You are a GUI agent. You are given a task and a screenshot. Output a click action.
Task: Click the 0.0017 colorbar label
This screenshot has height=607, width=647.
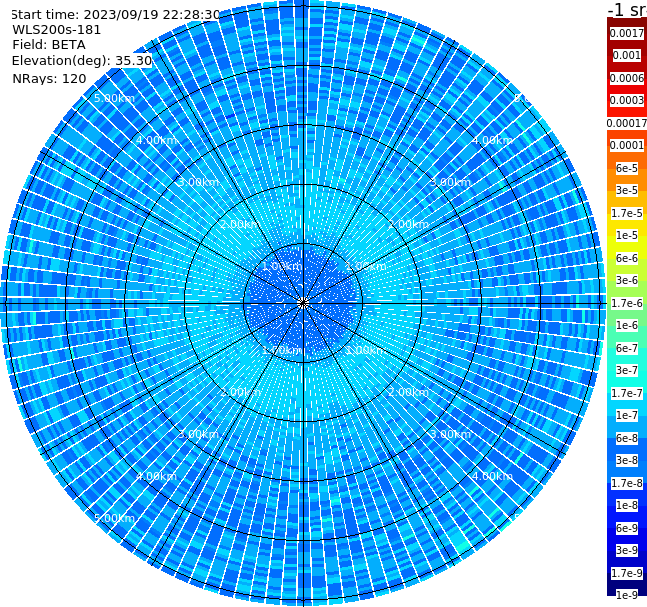pyautogui.click(x=627, y=33)
